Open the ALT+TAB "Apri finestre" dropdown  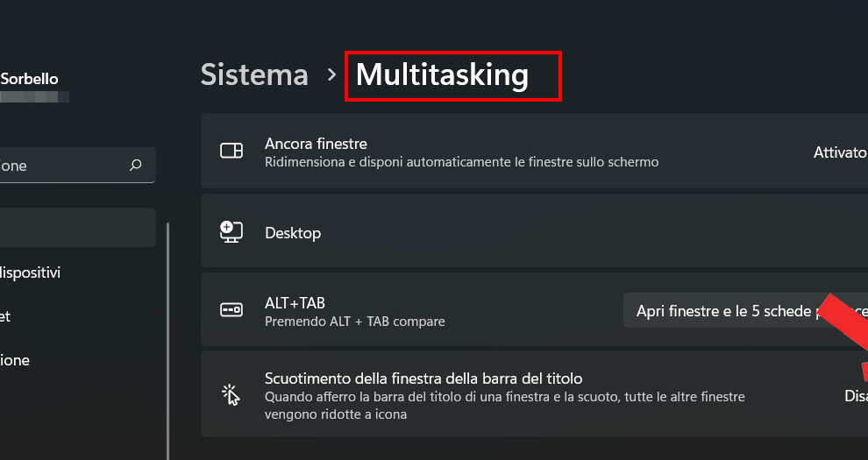click(x=745, y=310)
